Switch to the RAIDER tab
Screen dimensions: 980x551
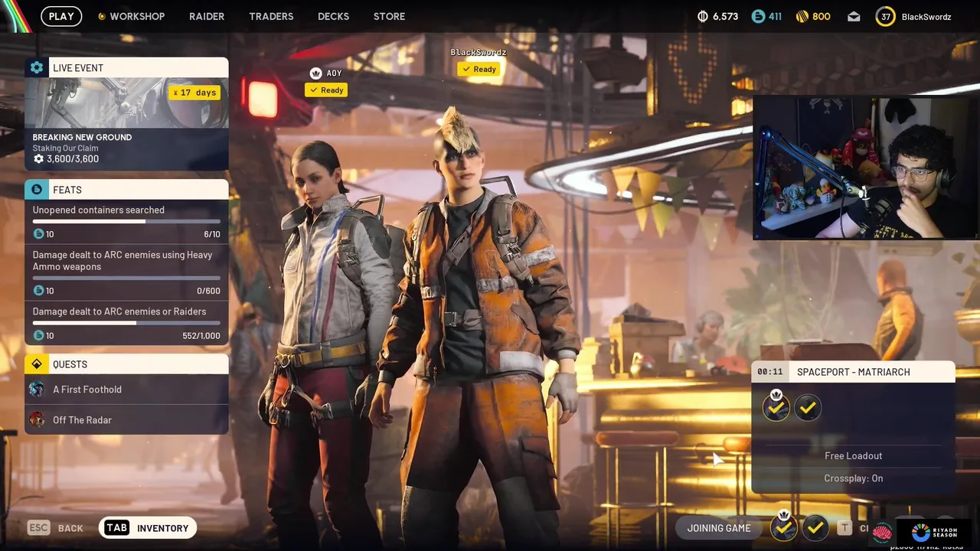pyautogui.click(x=207, y=16)
